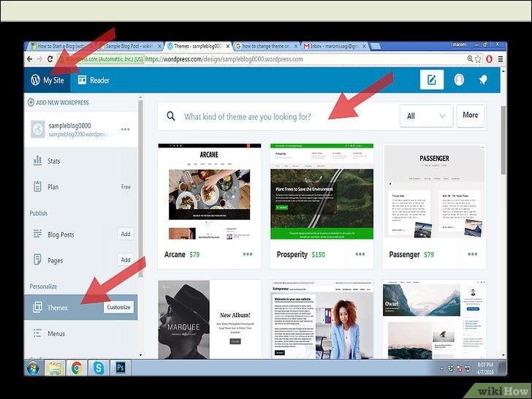Click the Themes layout icon in sidebar

[x=37, y=307]
